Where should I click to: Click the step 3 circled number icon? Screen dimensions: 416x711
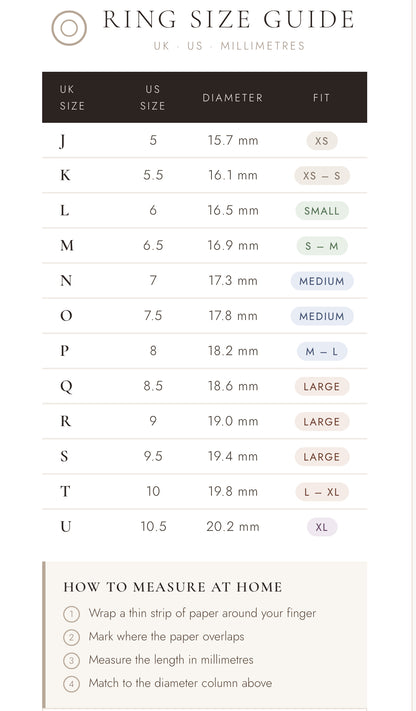click(71, 661)
